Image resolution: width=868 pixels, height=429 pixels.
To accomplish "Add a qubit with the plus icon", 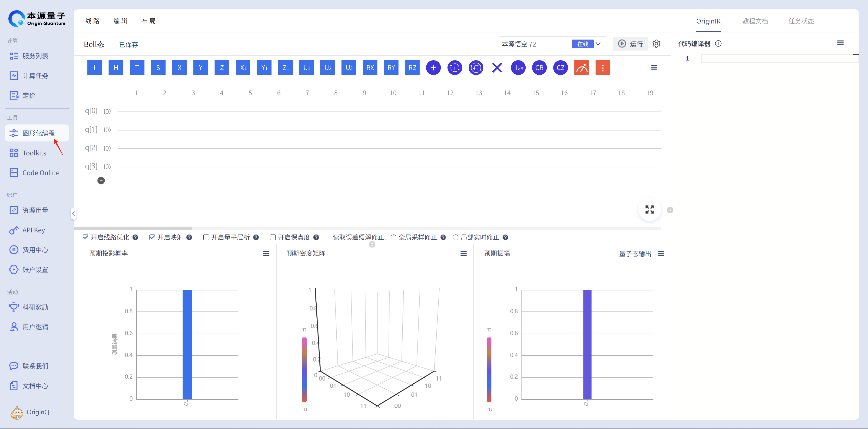I will click(101, 181).
